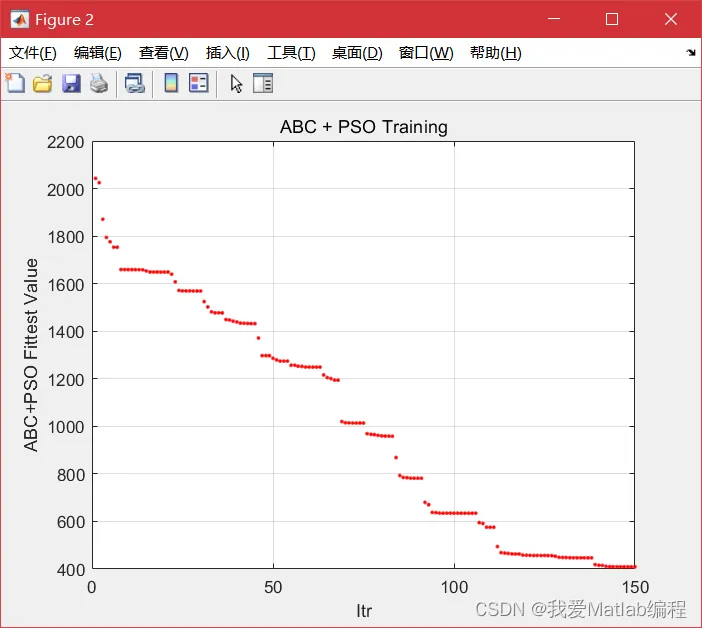Viewport: 702px width, 628px height.
Task: Click the x-axis tick label 50
Action: point(273,587)
